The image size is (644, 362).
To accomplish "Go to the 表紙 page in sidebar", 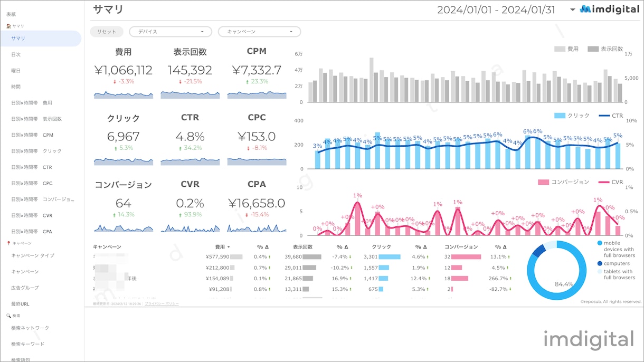I will tap(11, 14).
